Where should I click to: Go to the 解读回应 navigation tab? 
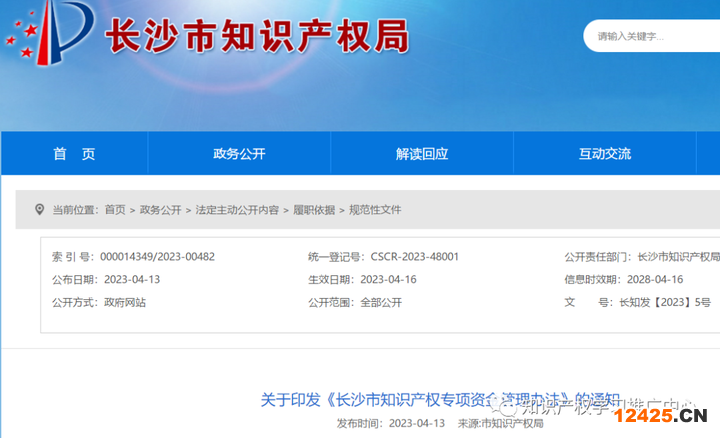pyautogui.click(x=422, y=154)
